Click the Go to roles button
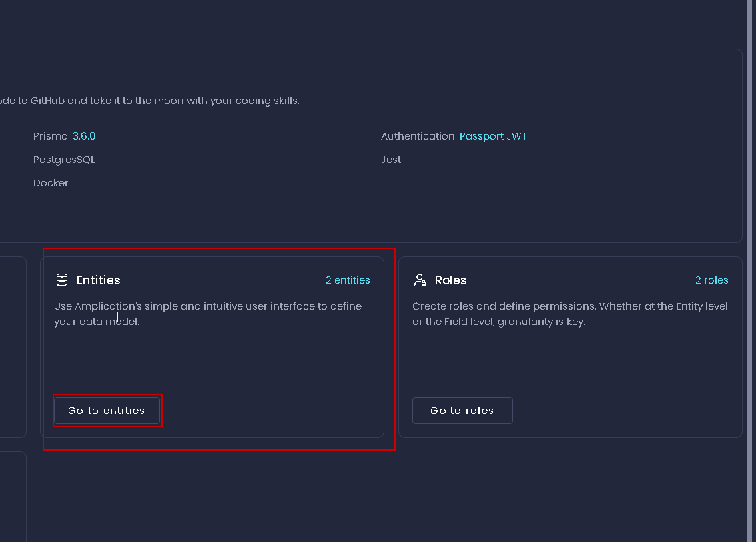 pyautogui.click(x=462, y=410)
